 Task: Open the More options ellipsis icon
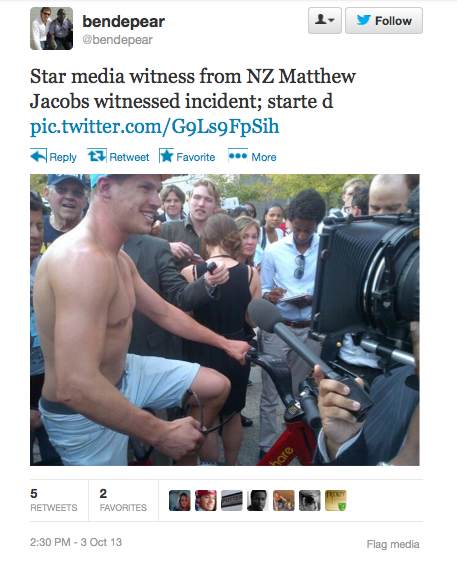pos(238,156)
